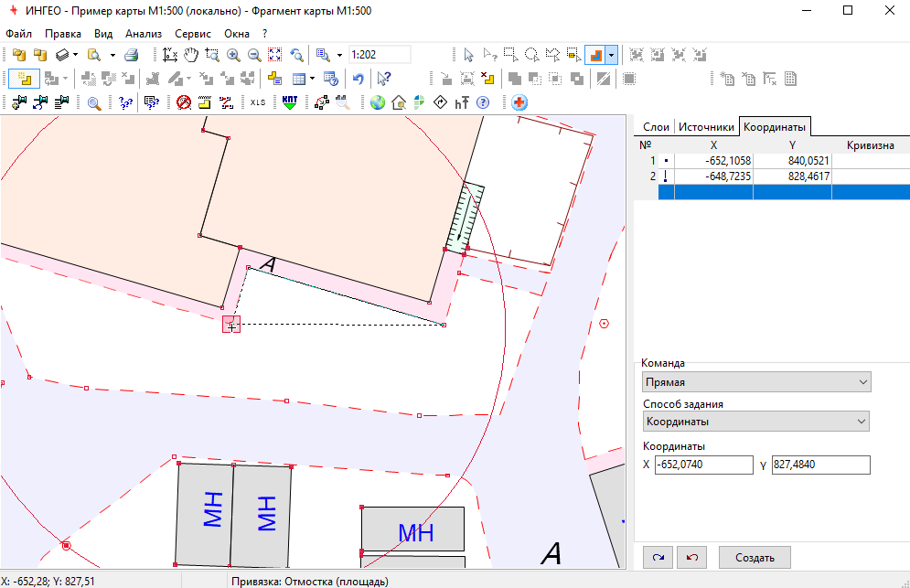This screenshot has height=588, width=910.
Task: Select the Координаты tab
Action: pos(775,126)
